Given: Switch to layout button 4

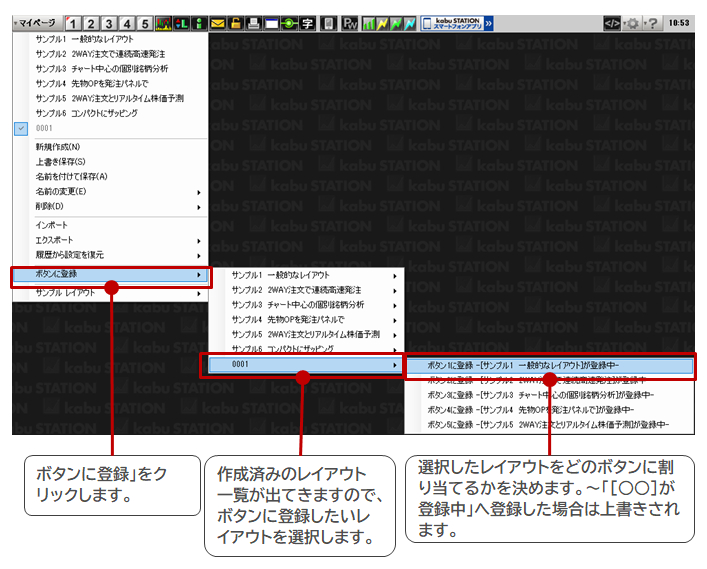Looking at the screenshot, I should pos(127,23).
